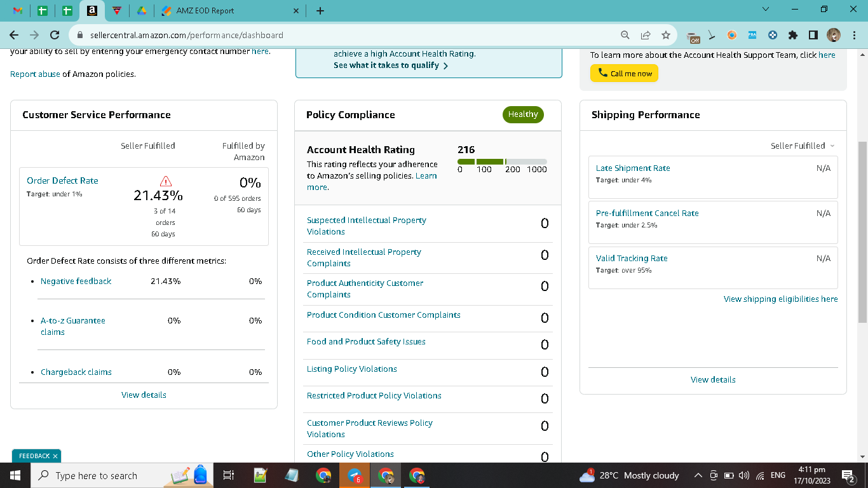Show hidden system tray icons
The width and height of the screenshot is (868, 488).
698,475
